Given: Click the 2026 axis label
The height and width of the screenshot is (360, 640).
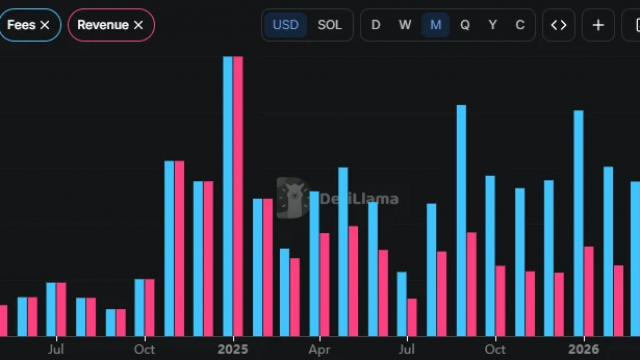Looking at the screenshot, I should (584, 349).
